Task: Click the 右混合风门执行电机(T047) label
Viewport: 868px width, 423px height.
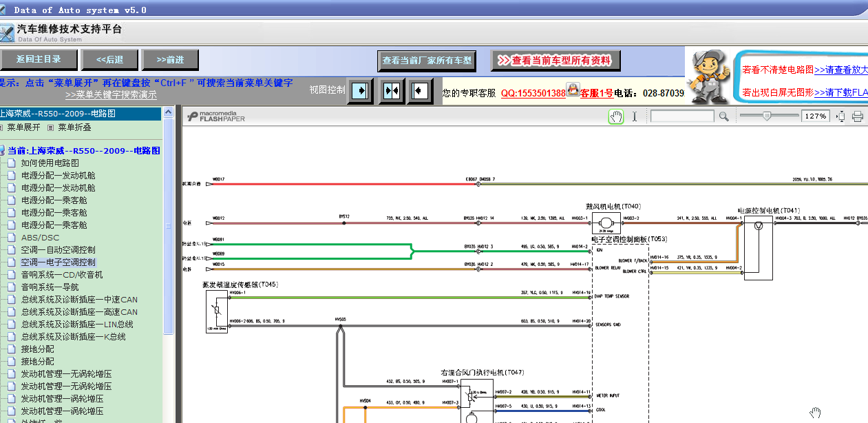Action: 483,372
